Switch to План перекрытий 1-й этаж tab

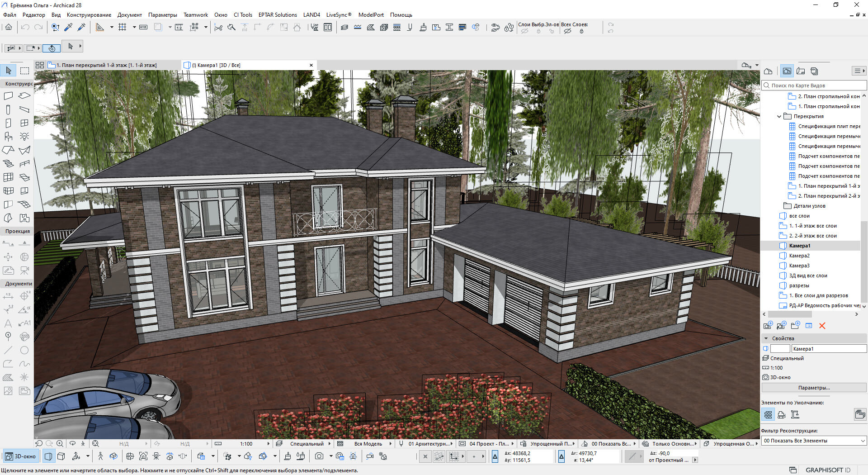106,65
